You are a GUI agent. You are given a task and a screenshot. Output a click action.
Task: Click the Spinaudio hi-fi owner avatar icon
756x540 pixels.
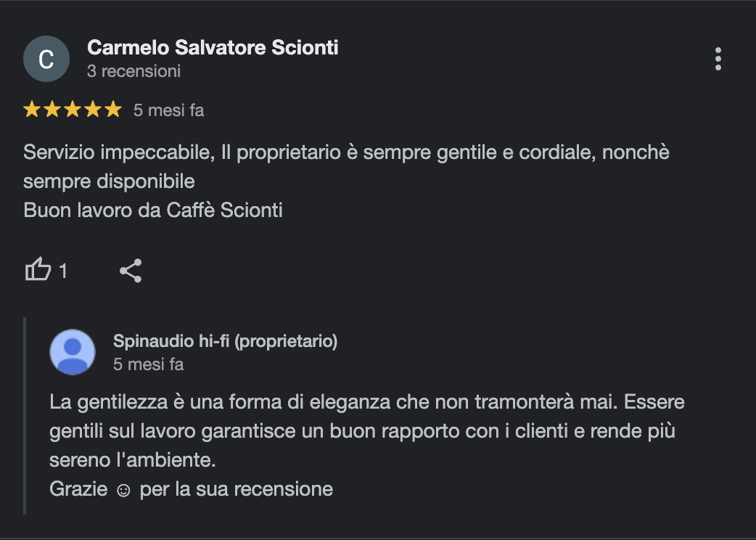(x=73, y=352)
